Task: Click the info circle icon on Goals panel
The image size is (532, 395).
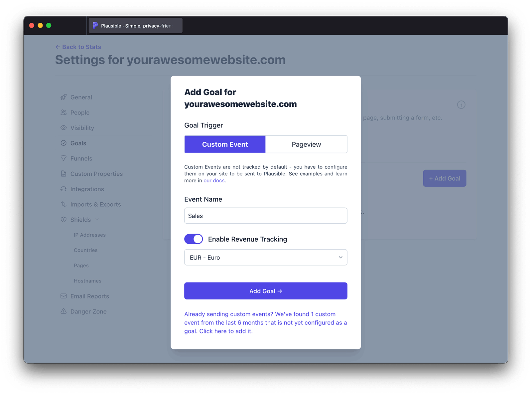Action: (461, 105)
